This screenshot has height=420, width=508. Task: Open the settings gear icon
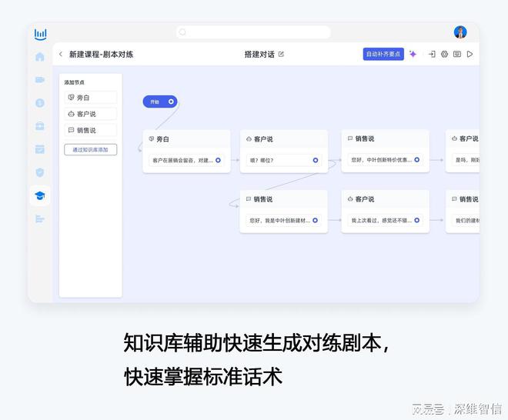point(445,54)
